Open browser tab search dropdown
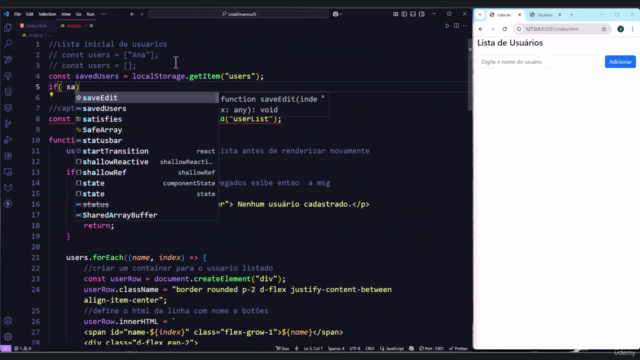This screenshot has width=640, height=360. (x=480, y=15)
